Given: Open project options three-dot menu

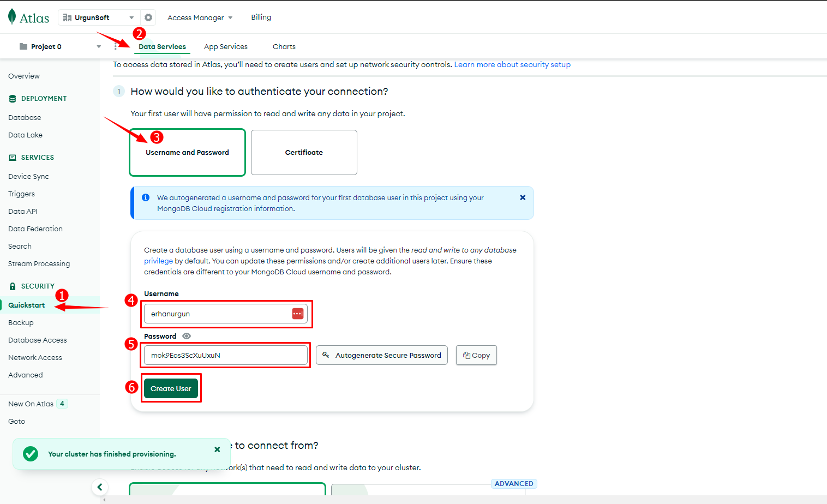Looking at the screenshot, I should coord(116,46).
